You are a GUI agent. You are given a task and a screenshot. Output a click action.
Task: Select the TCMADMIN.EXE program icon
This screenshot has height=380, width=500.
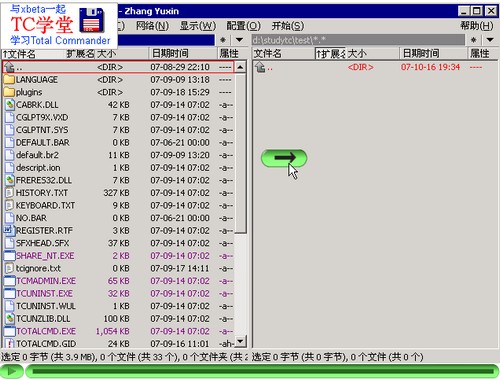click(9, 281)
